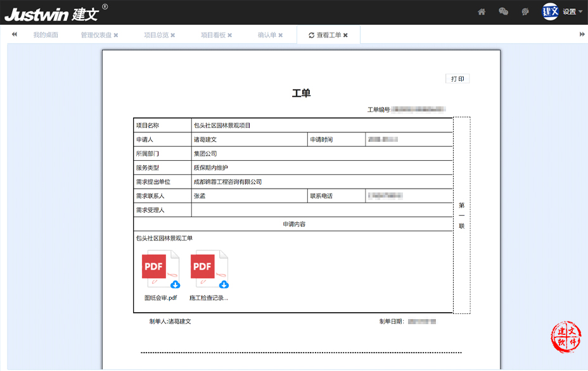The height and width of the screenshot is (371, 588).
Task: Click the 打印 print button
Action: point(457,79)
